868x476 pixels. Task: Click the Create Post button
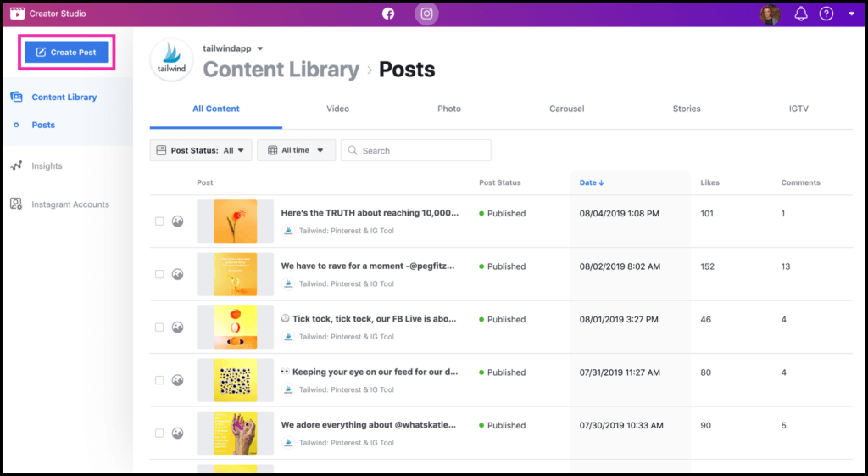pyautogui.click(x=66, y=52)
